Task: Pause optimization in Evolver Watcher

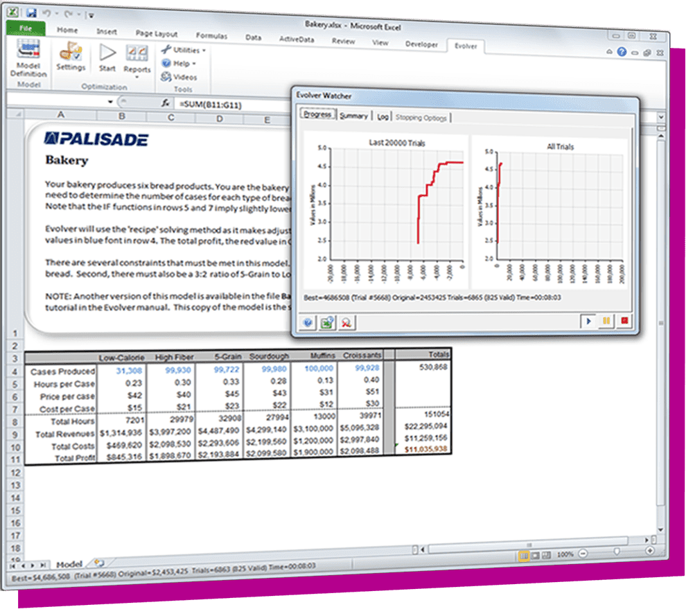Action: point(606,322)
